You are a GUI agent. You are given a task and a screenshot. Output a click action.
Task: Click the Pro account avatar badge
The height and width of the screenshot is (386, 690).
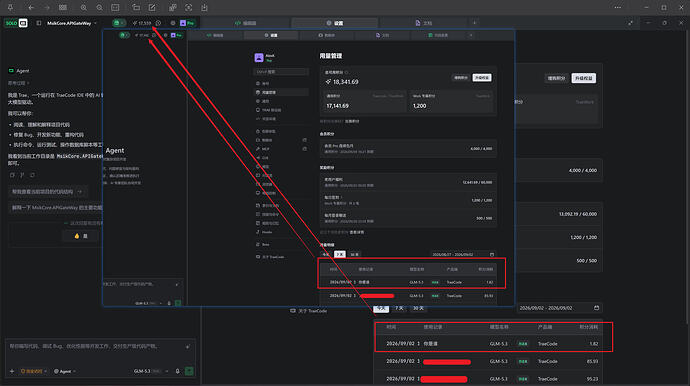[187, 23]
